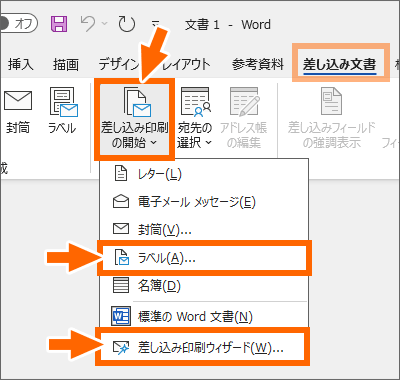Switch to the 参考資料 tab
Screen dimensions: 400x380
click(x=258, y=64)
